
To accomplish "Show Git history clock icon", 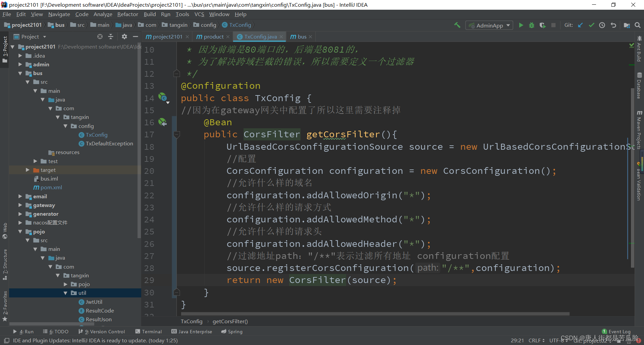I will click(x=602, y=25).
